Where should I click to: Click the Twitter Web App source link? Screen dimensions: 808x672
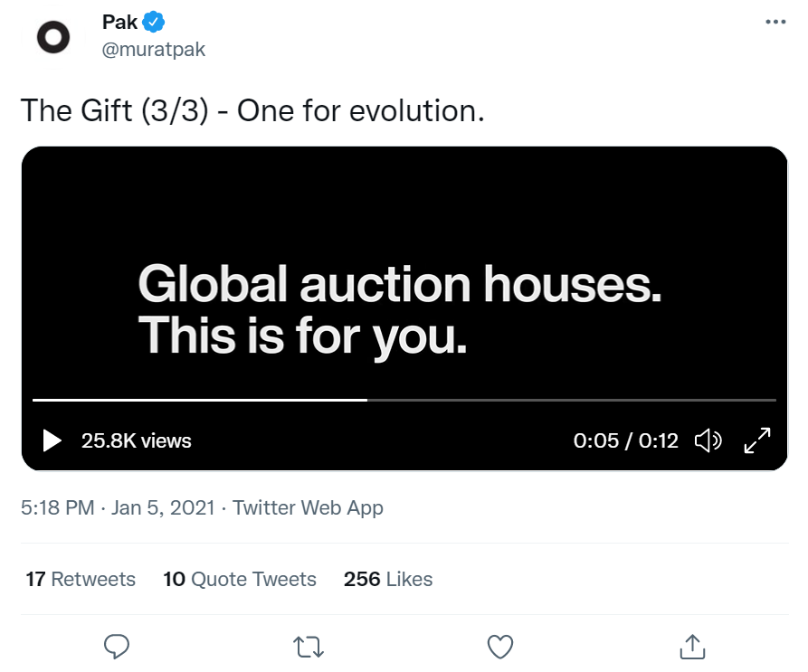308,507
